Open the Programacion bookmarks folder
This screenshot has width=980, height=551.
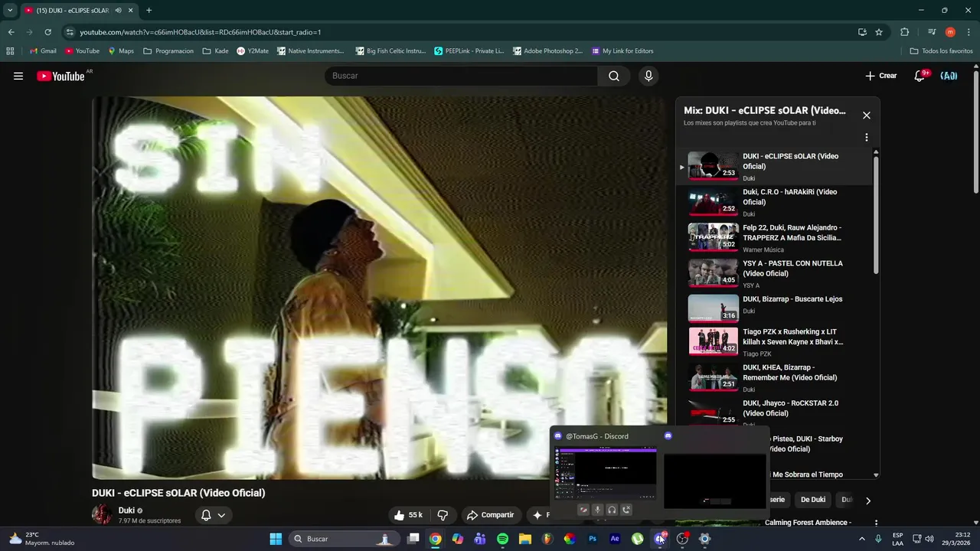168,51
